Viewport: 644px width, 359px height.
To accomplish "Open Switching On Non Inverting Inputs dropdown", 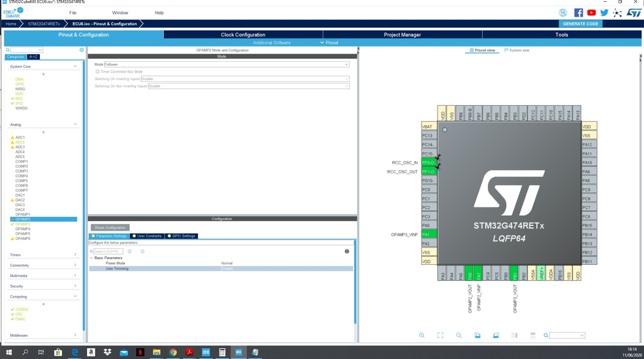I will (x=248, y=86).
